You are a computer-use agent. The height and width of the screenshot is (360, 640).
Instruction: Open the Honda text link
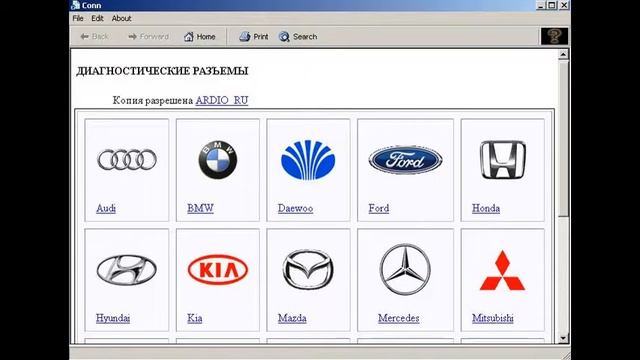[x=486, y=209]
